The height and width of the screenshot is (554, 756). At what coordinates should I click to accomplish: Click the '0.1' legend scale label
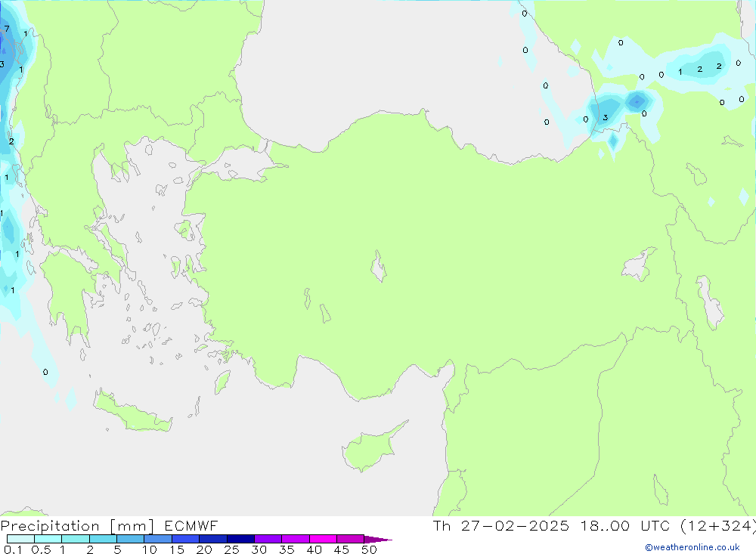13,549
